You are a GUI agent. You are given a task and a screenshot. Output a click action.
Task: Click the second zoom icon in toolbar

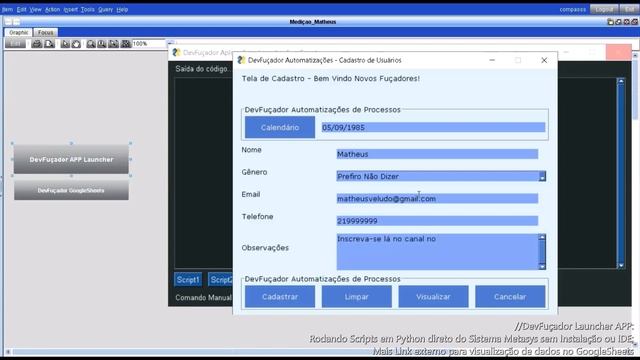click(102, 44)
